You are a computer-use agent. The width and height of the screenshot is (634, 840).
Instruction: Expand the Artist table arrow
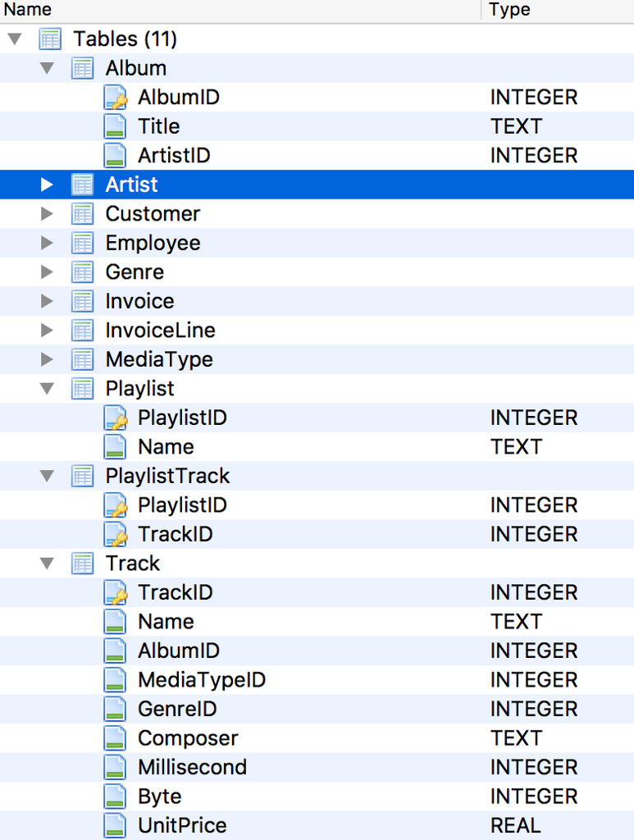pos(47,185)
